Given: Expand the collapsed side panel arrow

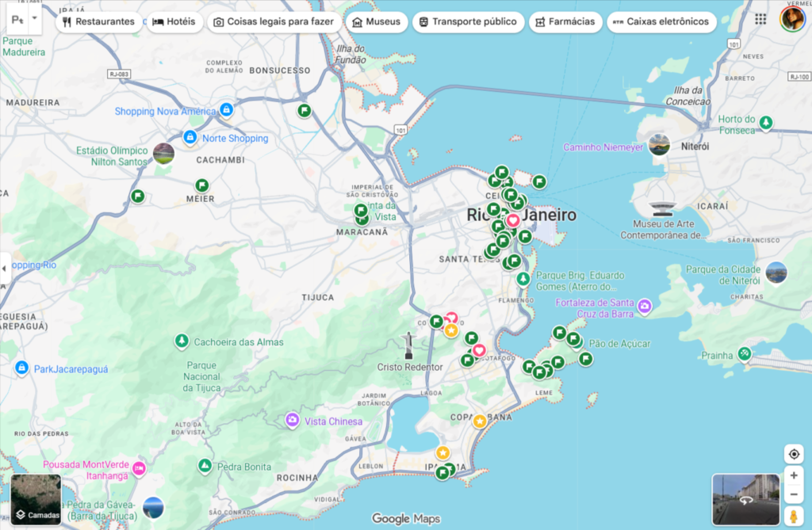Looking at the screenshot, I should pyautogui.click(x=5, y=268).
